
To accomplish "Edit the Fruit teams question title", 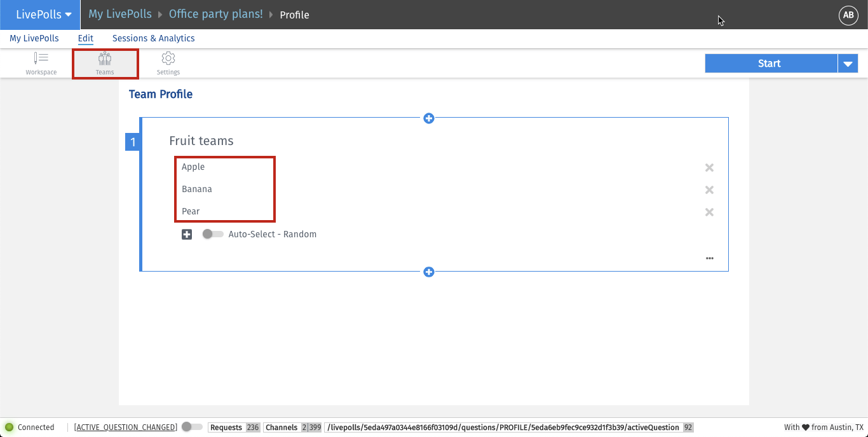I will click(x=201, y=141).
